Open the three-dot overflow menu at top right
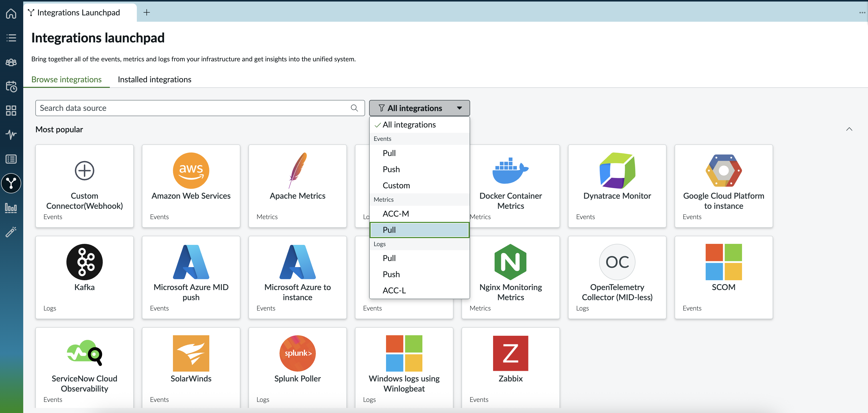Screen dimensions: 868x413 pos(862,12)
